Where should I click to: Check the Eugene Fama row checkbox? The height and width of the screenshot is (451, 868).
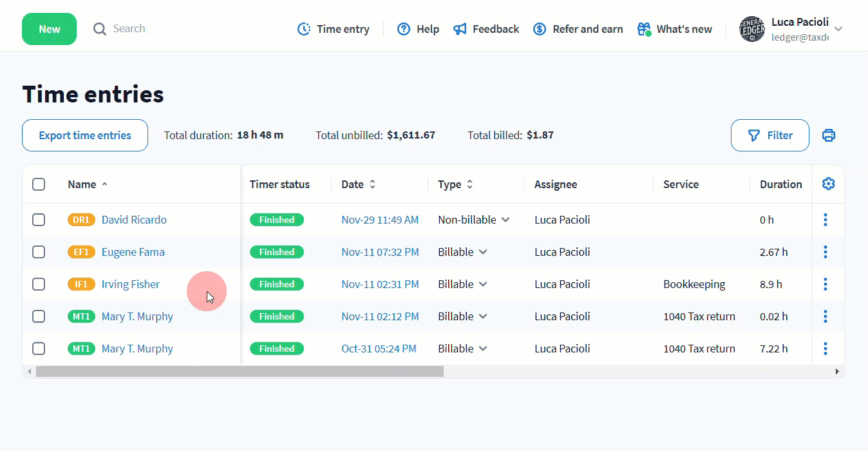coord(39,252)
